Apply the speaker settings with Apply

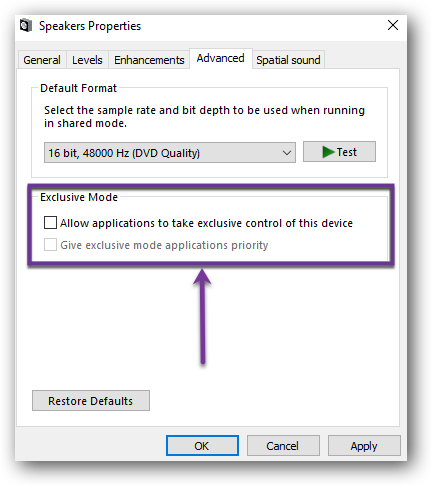pos(364,446)
